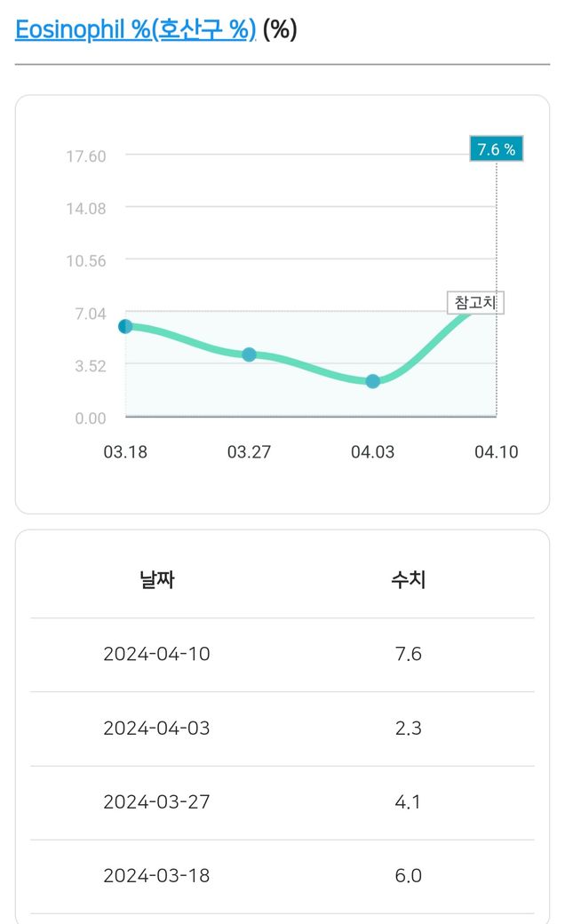Click the 2.3 value in table
The image size is (565, 924).
408,729
